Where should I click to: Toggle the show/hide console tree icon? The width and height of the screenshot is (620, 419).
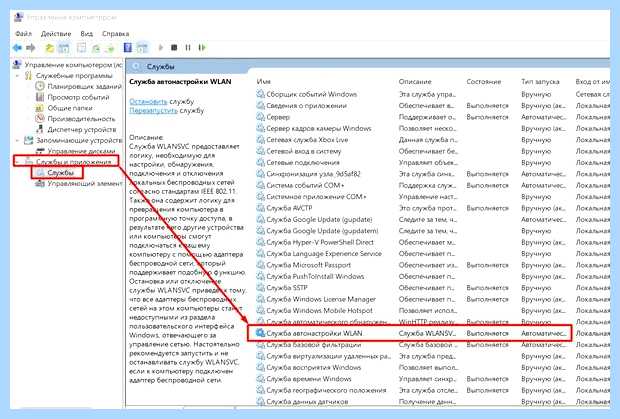coord(64,48)
